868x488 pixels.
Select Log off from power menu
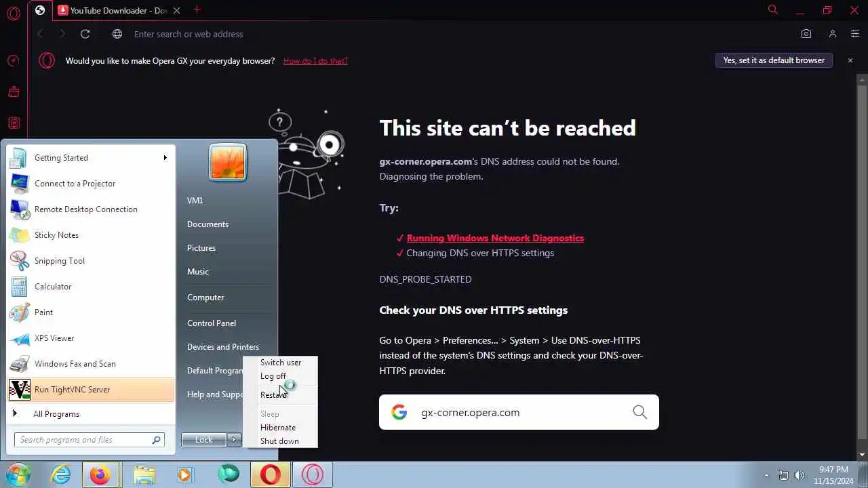[x=281, y=376]
